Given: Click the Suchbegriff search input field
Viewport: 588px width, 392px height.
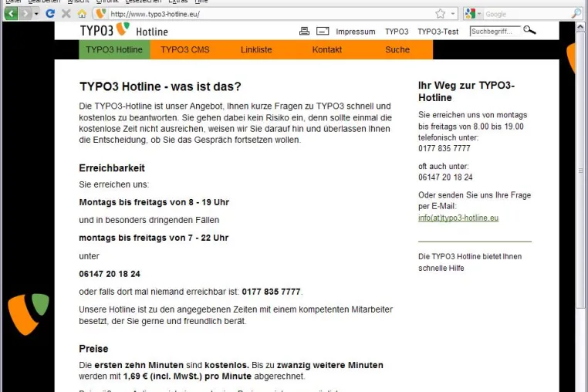Looking at the screenshot, I should click(495, 32).
